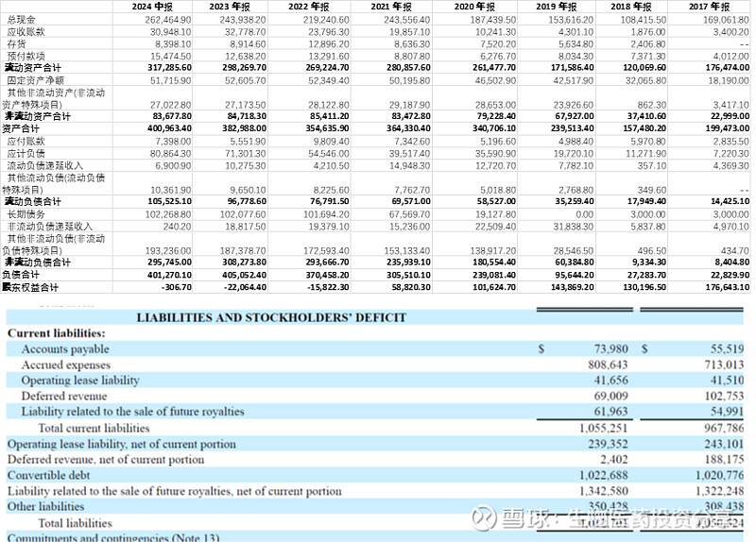756x542 pixels.
Task: Select the '2023 年报' column header
Action: 230,7
